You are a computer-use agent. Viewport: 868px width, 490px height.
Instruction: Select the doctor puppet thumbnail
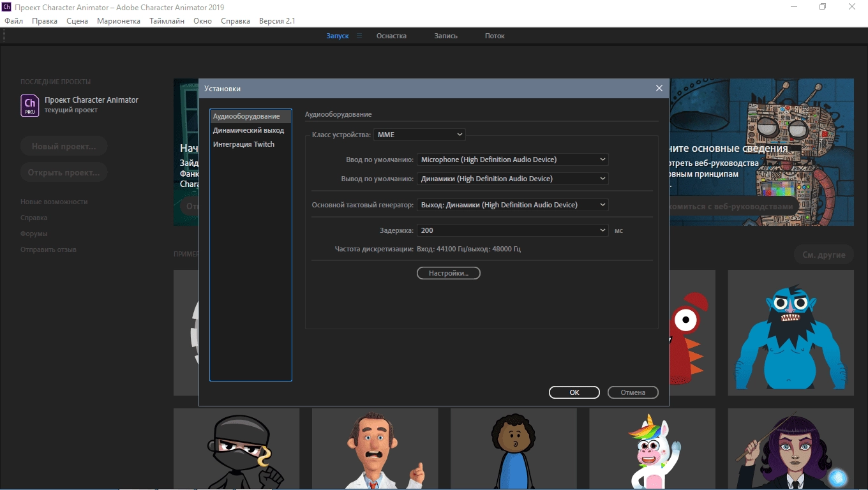pyautogui.click(x=375, y=449)
